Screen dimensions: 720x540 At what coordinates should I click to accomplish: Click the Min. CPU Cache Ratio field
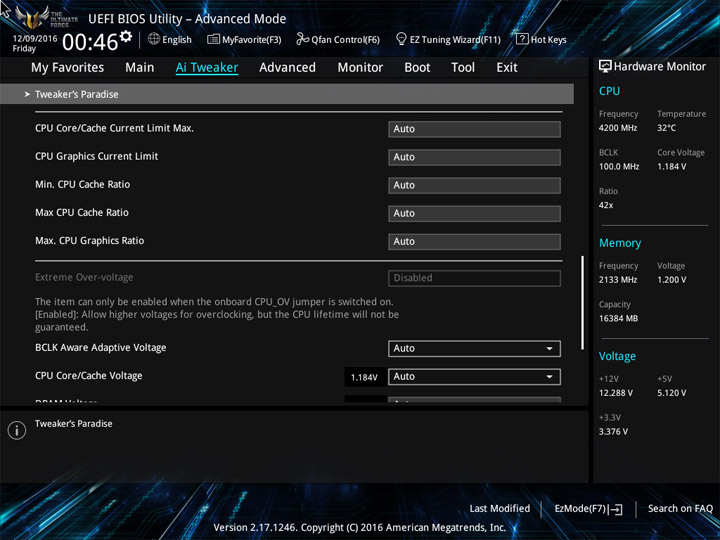(x=474, y=186)
